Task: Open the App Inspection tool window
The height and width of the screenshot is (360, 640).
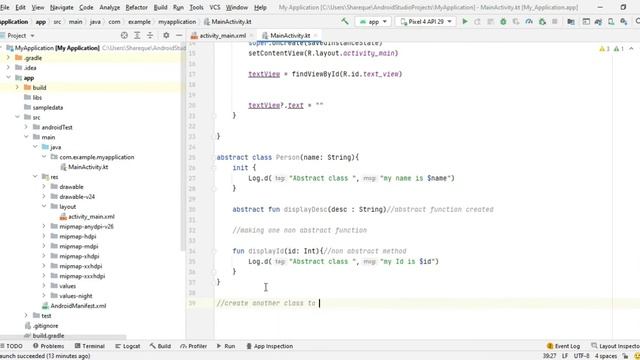Action: [x=269, y=346]
